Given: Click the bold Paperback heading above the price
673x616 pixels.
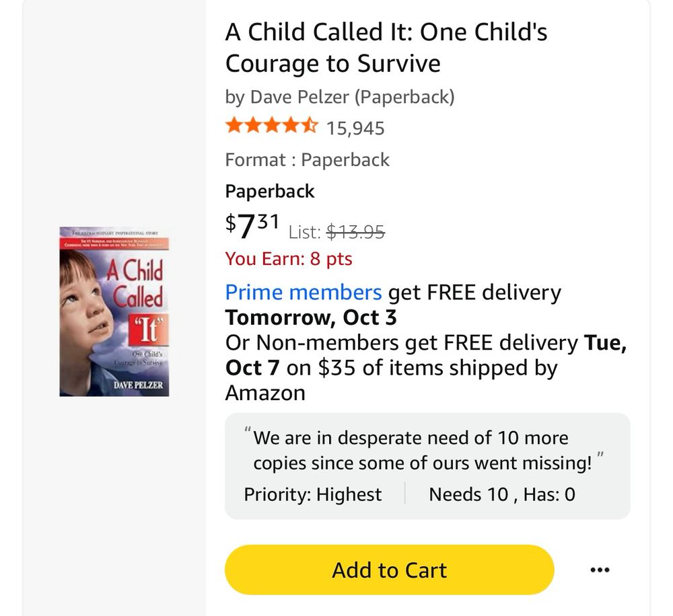Looking at the screenshot, I should tap(270, 192).
